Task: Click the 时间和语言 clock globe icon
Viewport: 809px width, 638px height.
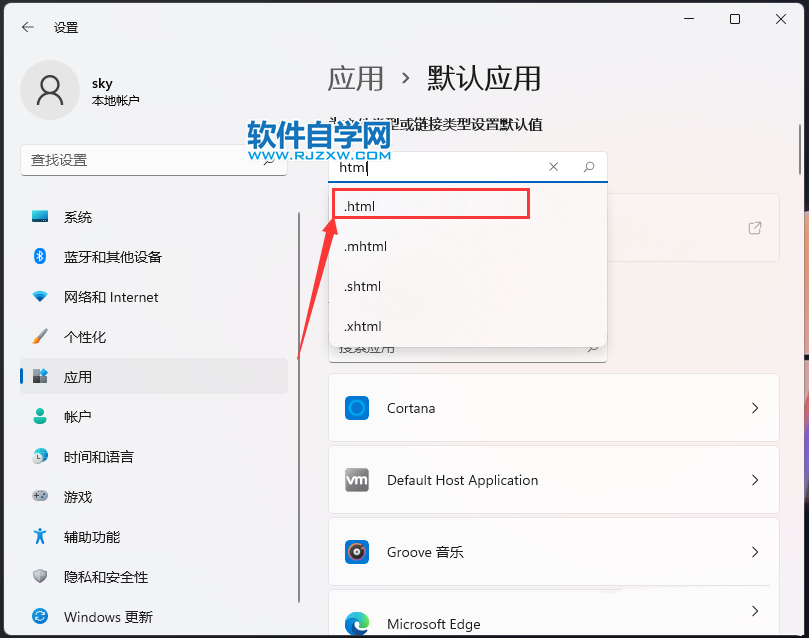Action: (40, 456)
